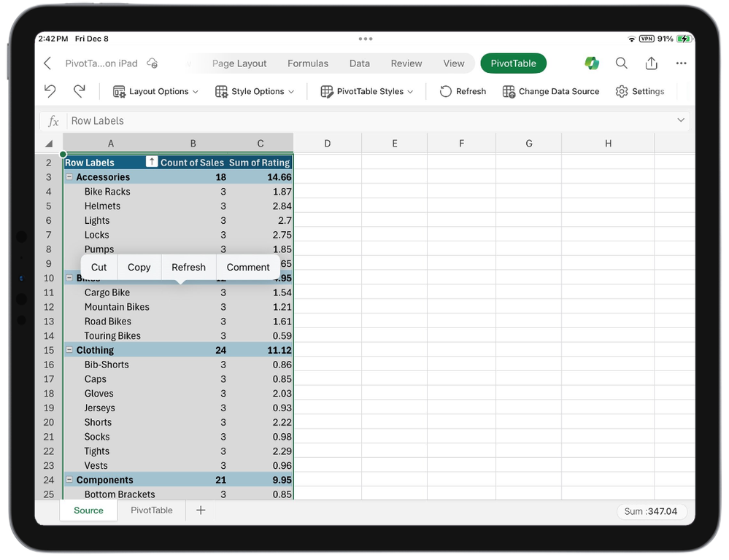Screen dimensions: 729x560
Task: Tap Change Data Source button
Action: point(551,91)
